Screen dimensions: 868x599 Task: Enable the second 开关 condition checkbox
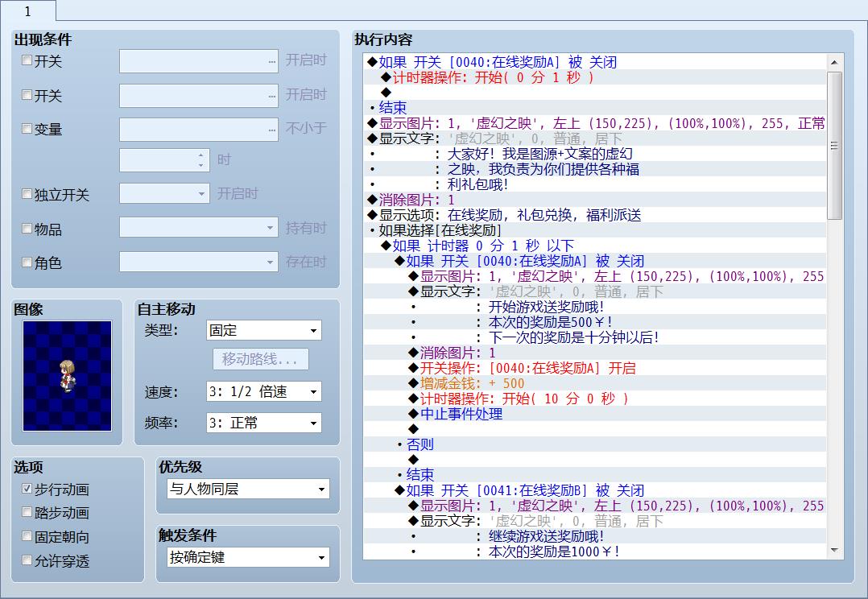[27, 95]
